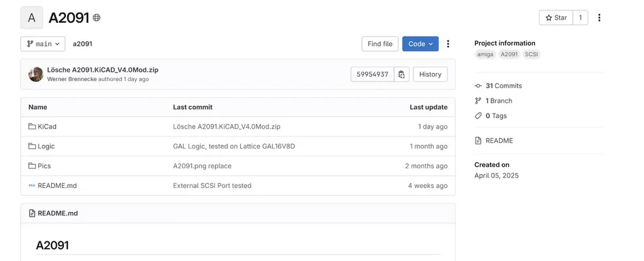Screen dimensions: 644x261
Task: Click the README.md panel header file icon
Action: 32,213
